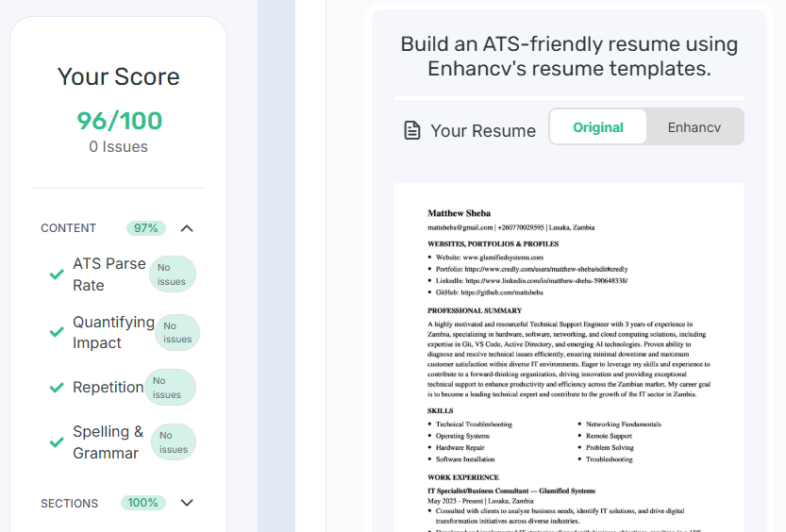Click the Repetition green checkmark icon
Viewport: 786px width, 532px height.
point(57,388)
